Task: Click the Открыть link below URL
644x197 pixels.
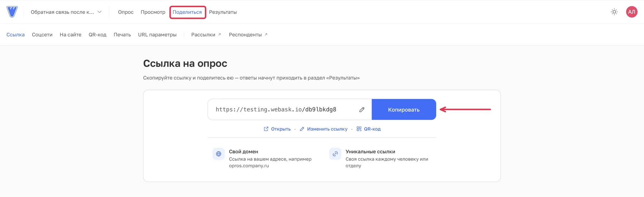Action: (x=277, y=129)
